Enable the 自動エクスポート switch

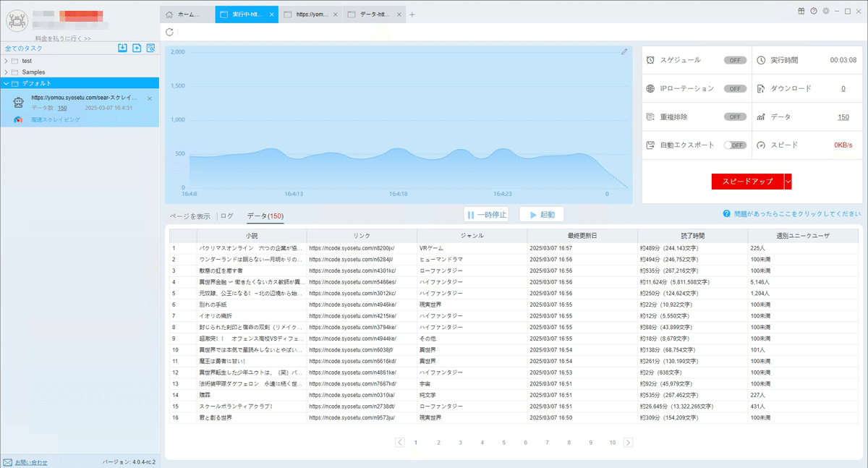[x=735, y=145]
